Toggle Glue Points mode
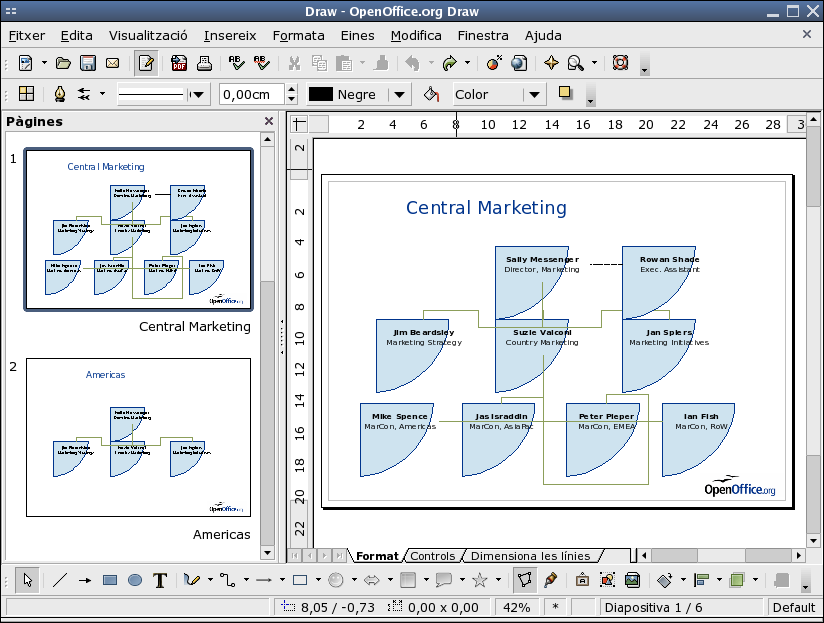The image size is (824, 623). pyautogui.click(x=550, y=580)
